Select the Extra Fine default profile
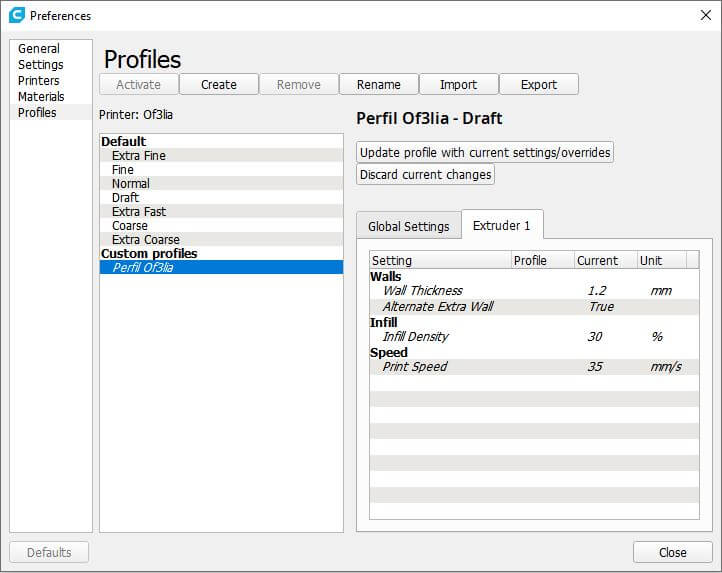Image resolution: width=722 pixels, height=573 pixels. (x=139, y=156)
